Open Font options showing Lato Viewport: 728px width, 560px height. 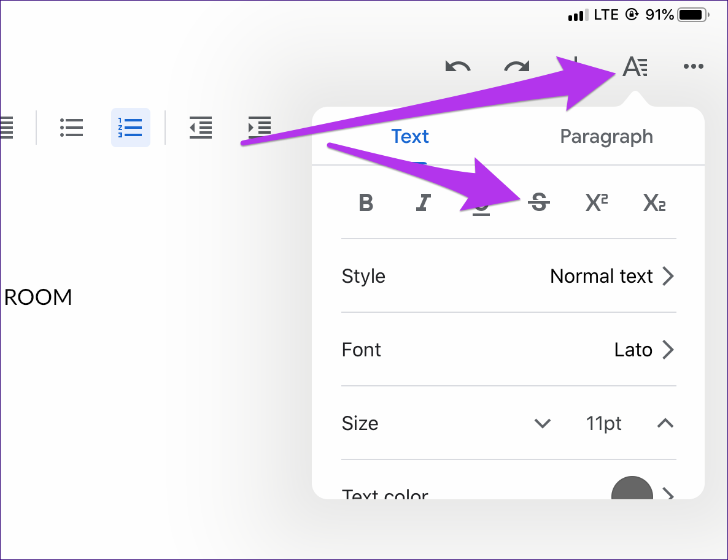pos(509,350)
